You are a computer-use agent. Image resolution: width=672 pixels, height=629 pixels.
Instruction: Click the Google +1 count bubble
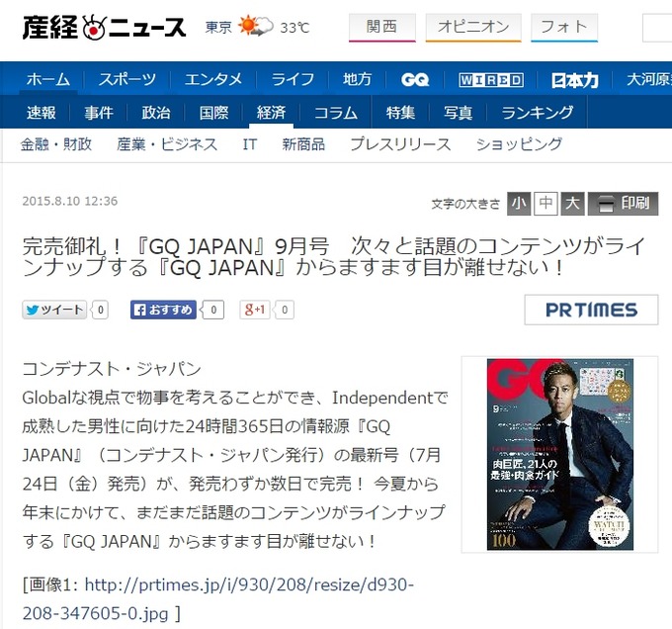[285, 310]
